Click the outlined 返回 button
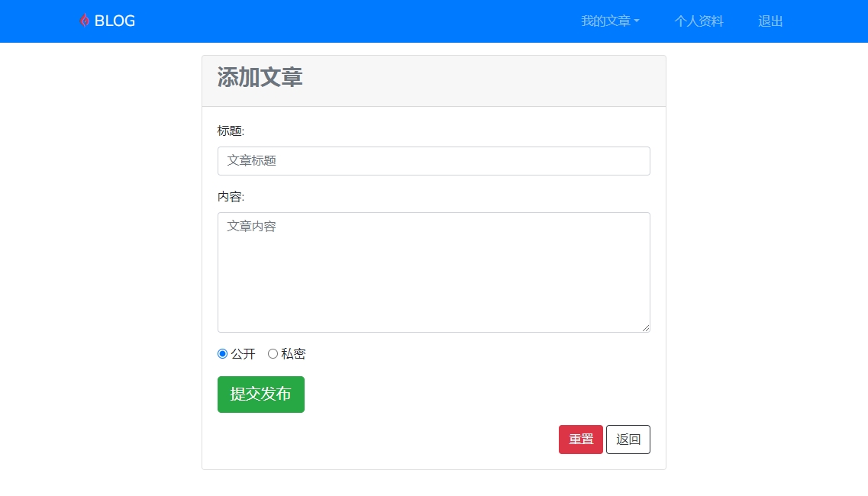The width and height of the screenshot is (868, 496). (x=628, y=440)
